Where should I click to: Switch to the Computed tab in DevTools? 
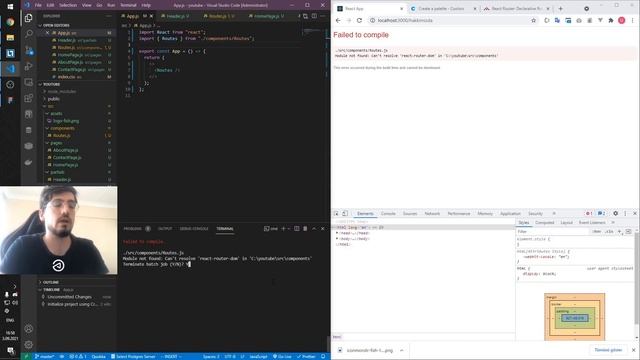(544, 222)
